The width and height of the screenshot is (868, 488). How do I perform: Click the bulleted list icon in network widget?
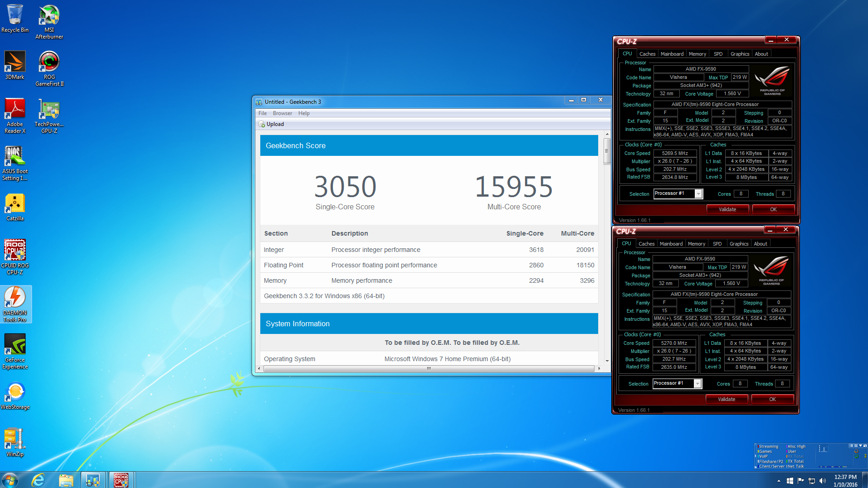pos(851,446)
